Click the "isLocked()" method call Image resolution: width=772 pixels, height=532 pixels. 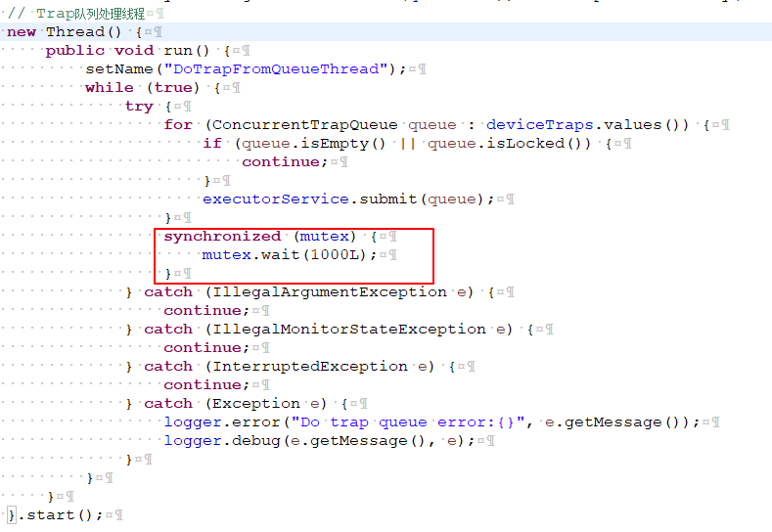pyautogui.click(x=533, y=143)
